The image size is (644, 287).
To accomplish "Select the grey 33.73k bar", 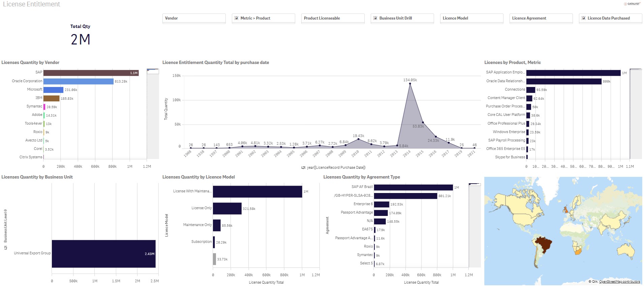I will click(x=214, y=259).
